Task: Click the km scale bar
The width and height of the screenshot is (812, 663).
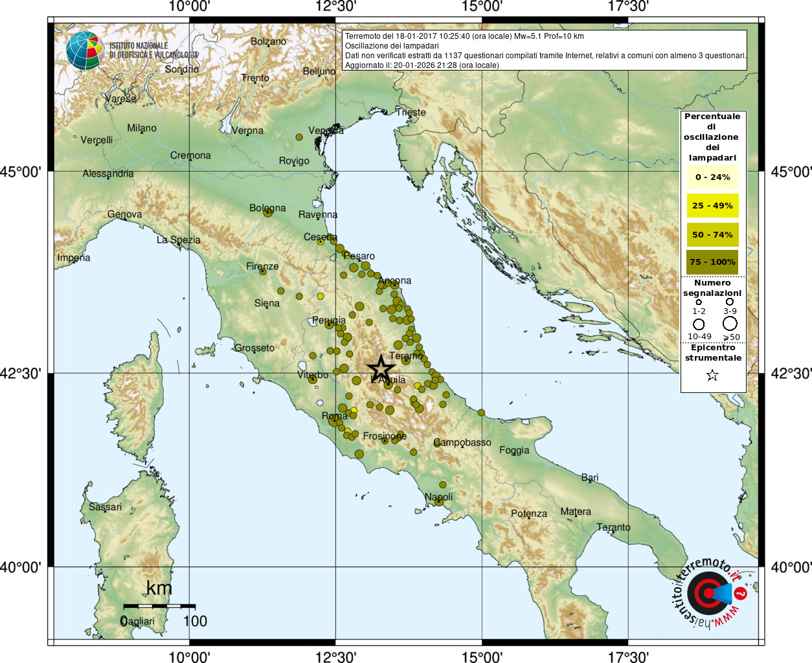Action: pos(159,606)
